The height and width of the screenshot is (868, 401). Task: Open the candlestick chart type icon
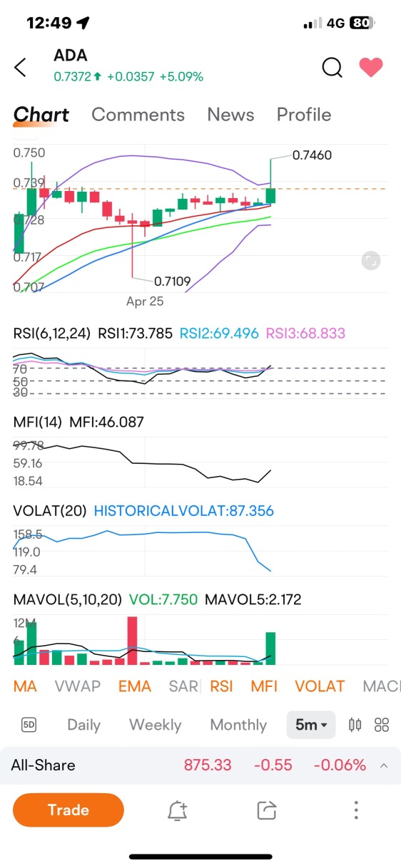pos(355,725)
